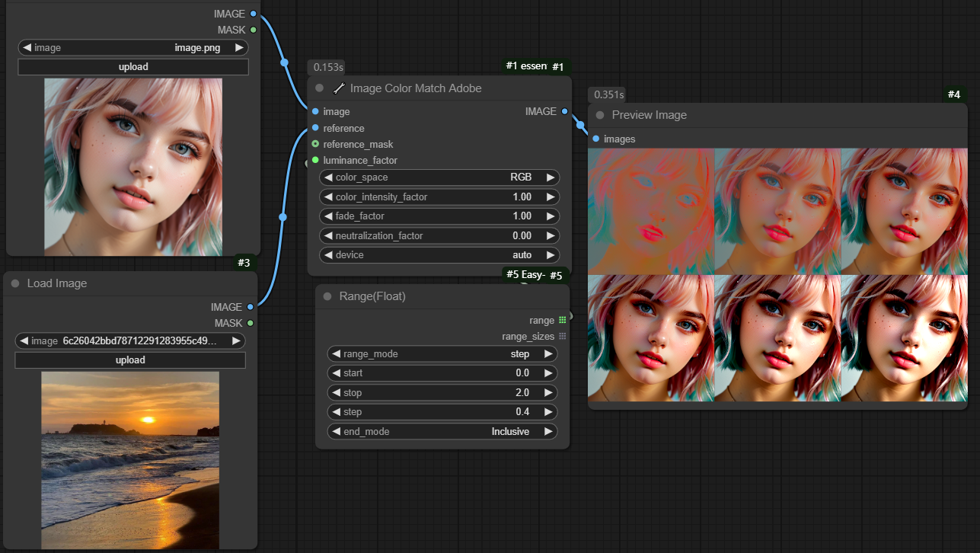Click the first preview thumbnail with orange tint

[x=651, y=211]
